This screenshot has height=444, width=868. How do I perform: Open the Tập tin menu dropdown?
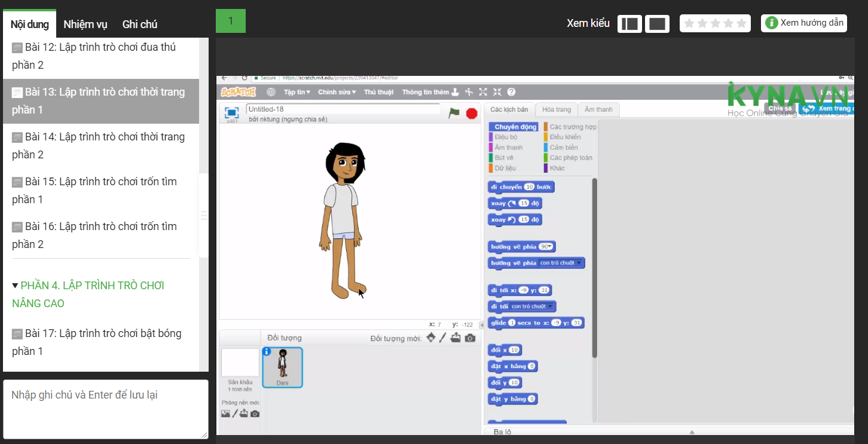297,92
